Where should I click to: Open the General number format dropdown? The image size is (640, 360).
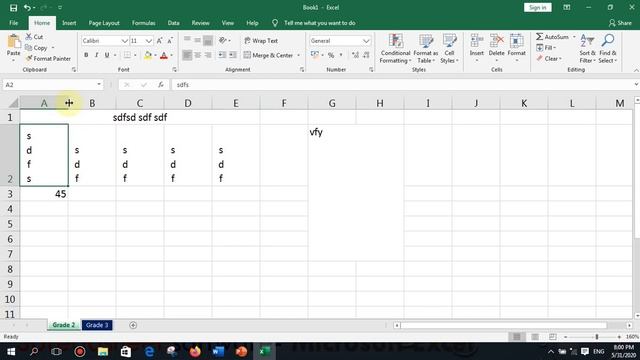[x=366, y=41]
